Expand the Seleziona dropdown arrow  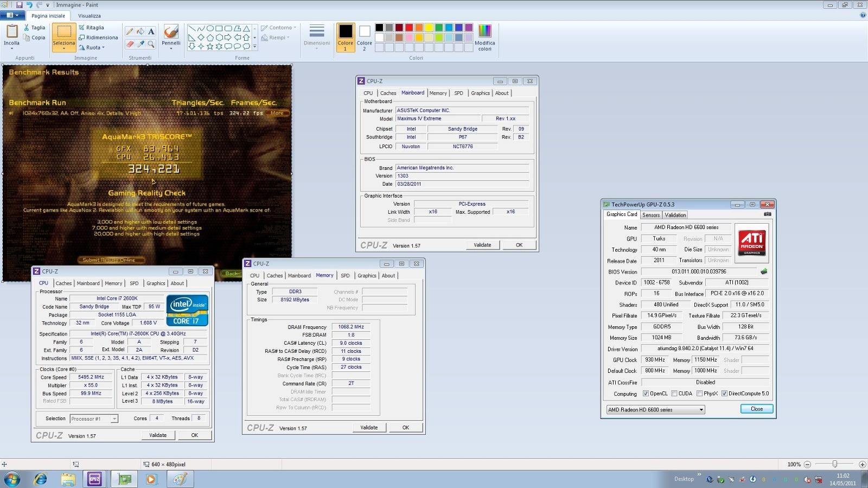tap(64, 49)
